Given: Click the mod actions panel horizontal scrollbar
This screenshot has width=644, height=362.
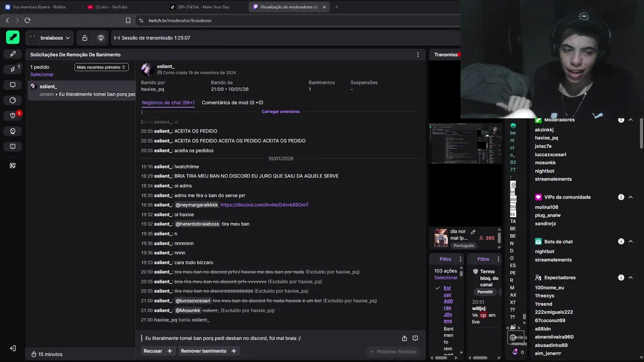Looking at the screenshot, I should tap(442, 357).
